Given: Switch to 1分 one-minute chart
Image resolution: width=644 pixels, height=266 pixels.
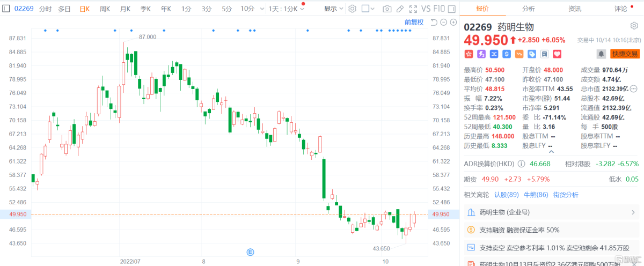Looking at the screenshot, I should click(186, 9).
